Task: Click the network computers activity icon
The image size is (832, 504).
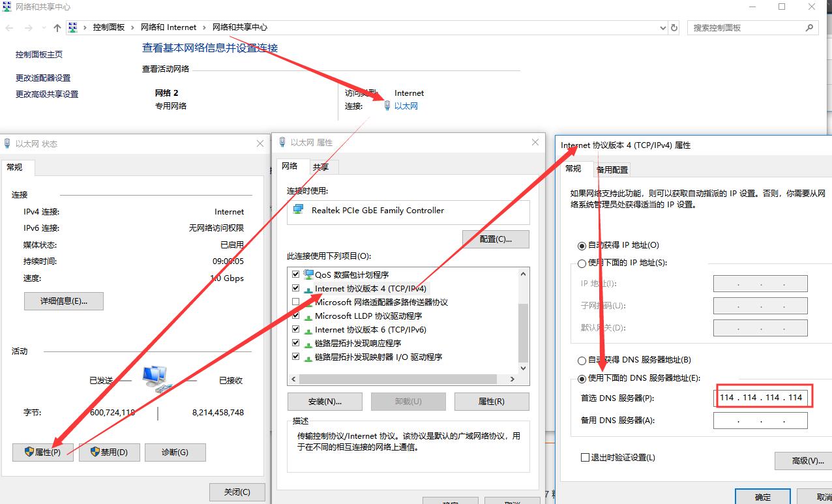Action: click(x=156, y=378)
